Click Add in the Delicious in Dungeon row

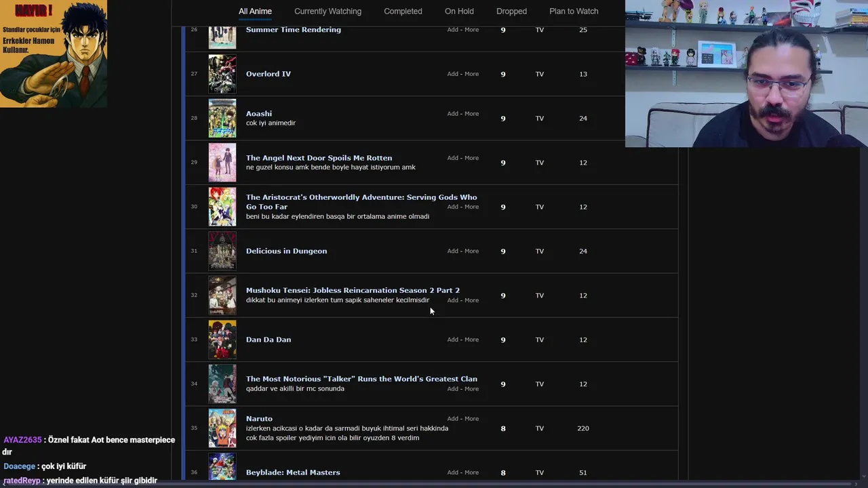coord(452,251)
